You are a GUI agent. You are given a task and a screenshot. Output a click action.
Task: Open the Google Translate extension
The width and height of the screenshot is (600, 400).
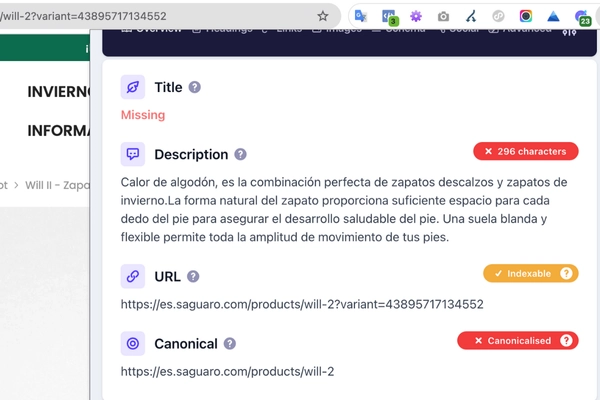(x=360, y=16)
